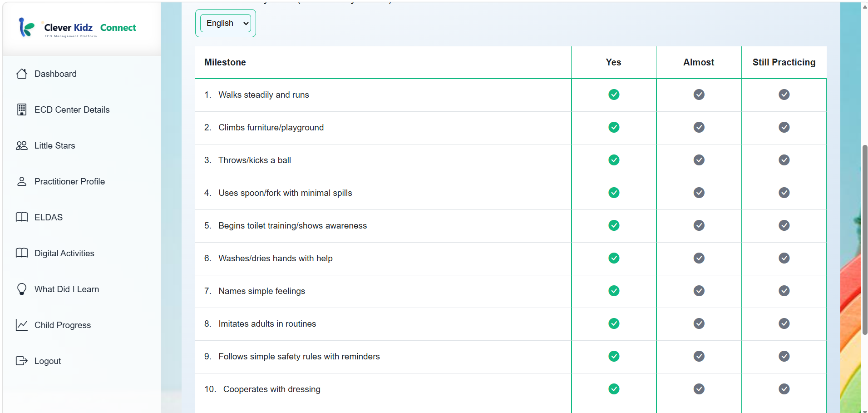Mark Still Practicing for Imitates adults in routines
Image resolution: width=868 pixels, height=413 pixels.
tap(784, 323)
